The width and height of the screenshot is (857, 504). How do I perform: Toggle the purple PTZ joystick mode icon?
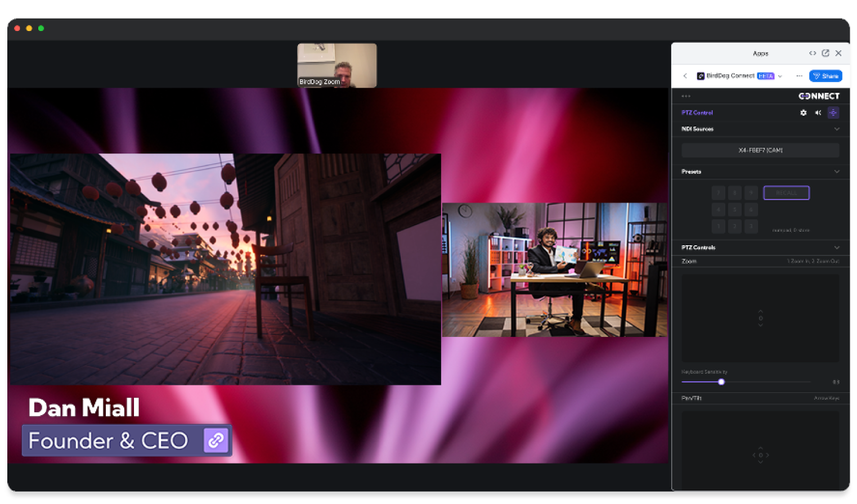click(x=833, y=112)
